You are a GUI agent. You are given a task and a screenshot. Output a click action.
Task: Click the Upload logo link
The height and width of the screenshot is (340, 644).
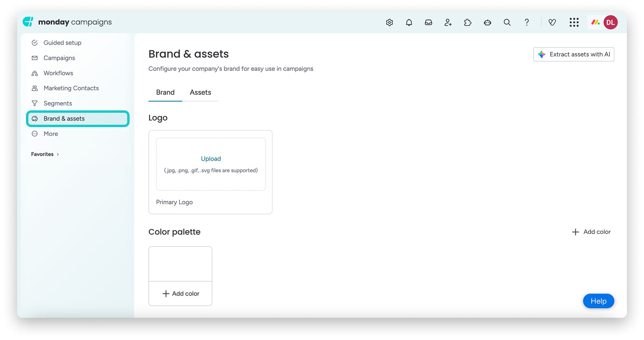(211, 159)
